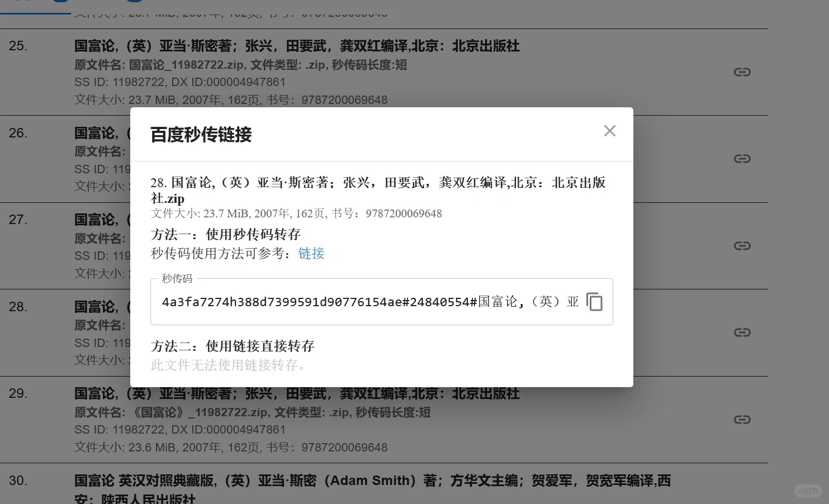Click the notice 此文件无法使用链接转存
This screenshot has width=829, height=504.
click(229, 365)
